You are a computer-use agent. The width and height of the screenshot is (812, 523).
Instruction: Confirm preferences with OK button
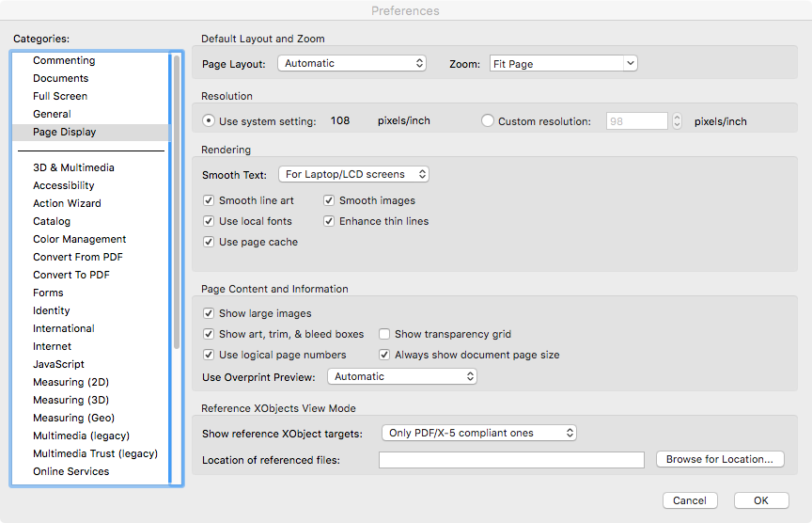pos(761,500)
